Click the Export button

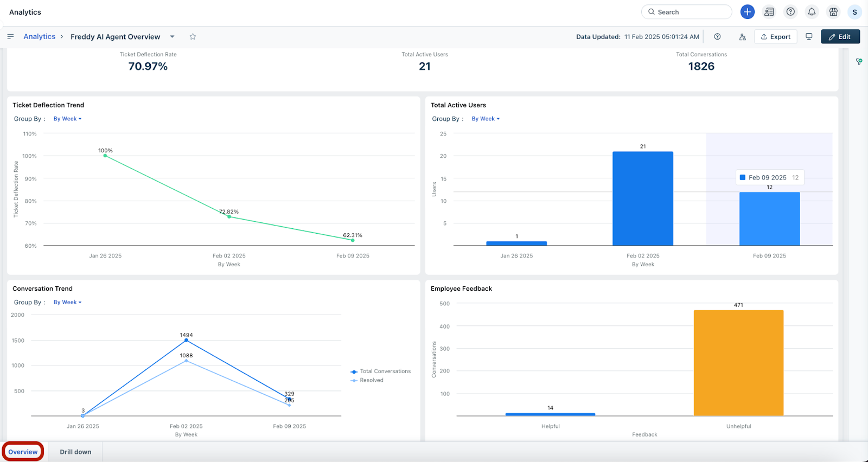[775, 37]
